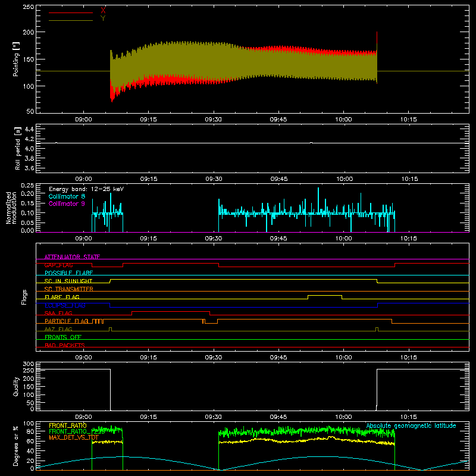Click the A47_FLAG pulse near 10:08
The width and height of the screenshot is (476, 476).
click(377, 329)
